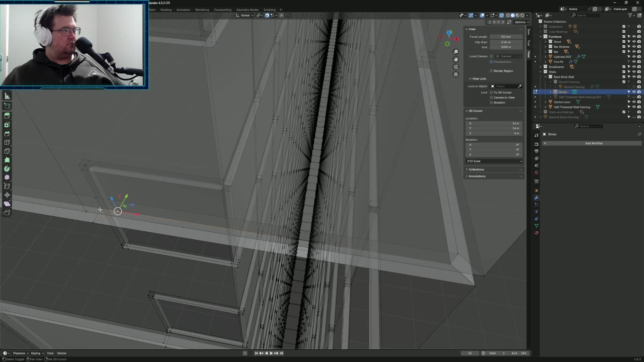The height and width of the screenshot is (362, 644).
Task: Toggle X-ray display in viewport header
Action: pyautogui.click(x=501, y=15)
